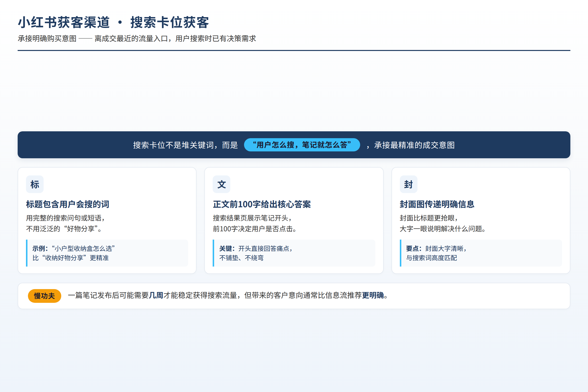Click the 标 icon badge

35,184
